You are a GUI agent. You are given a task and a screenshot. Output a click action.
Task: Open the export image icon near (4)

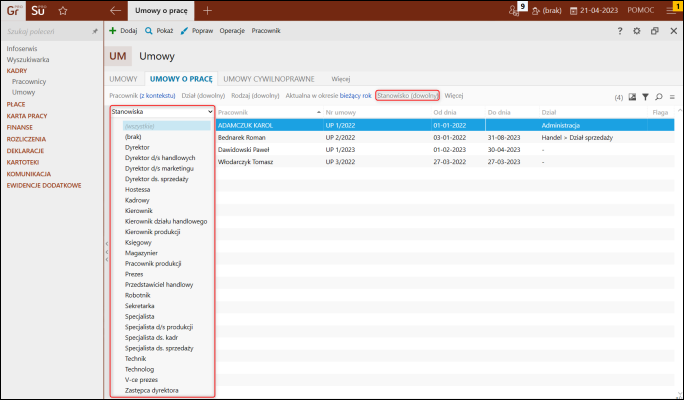[632, 97]
